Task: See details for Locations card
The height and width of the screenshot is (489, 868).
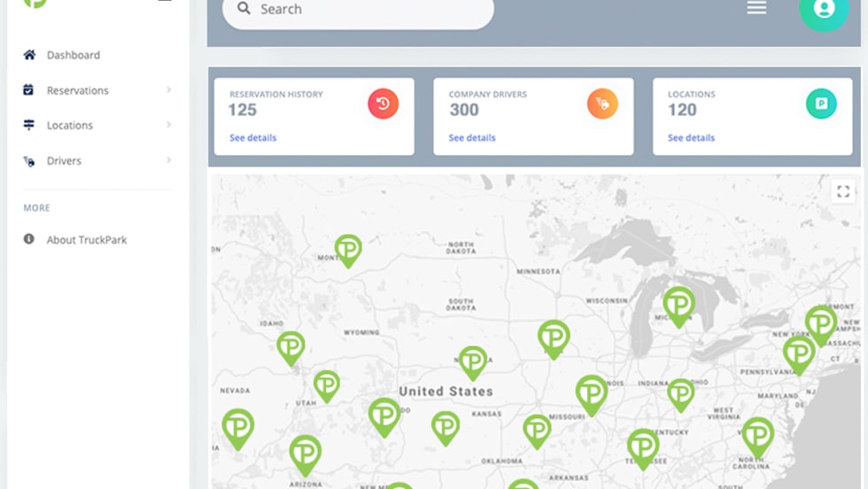Action: tap(691, 138)
